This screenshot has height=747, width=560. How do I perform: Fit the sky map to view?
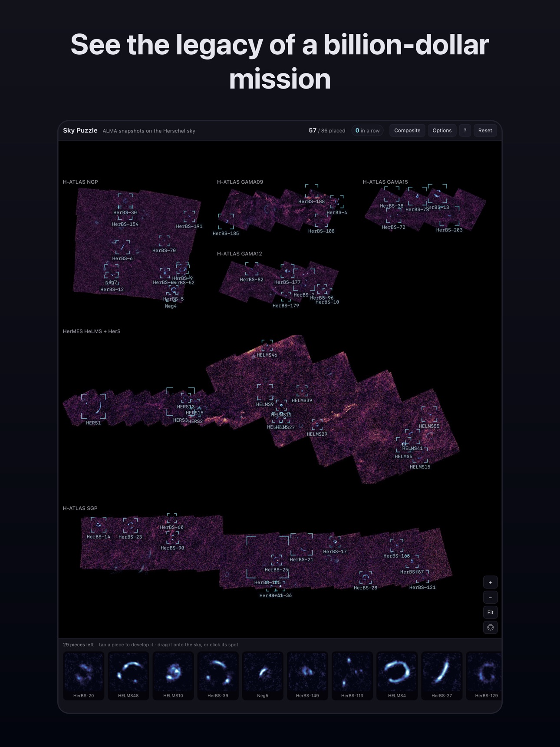point(490,612)
